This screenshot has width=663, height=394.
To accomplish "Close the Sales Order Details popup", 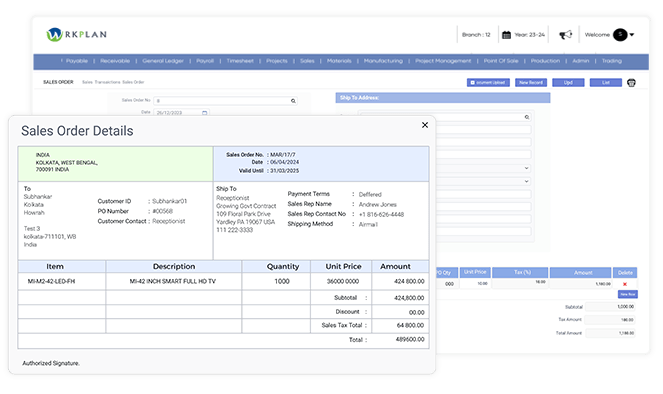I will tap(425, 125).
